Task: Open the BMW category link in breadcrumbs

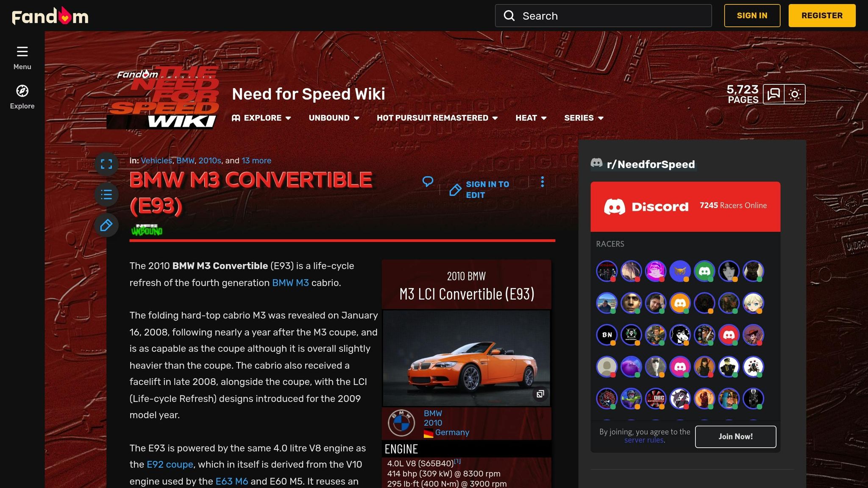Action: coord(185,161)
